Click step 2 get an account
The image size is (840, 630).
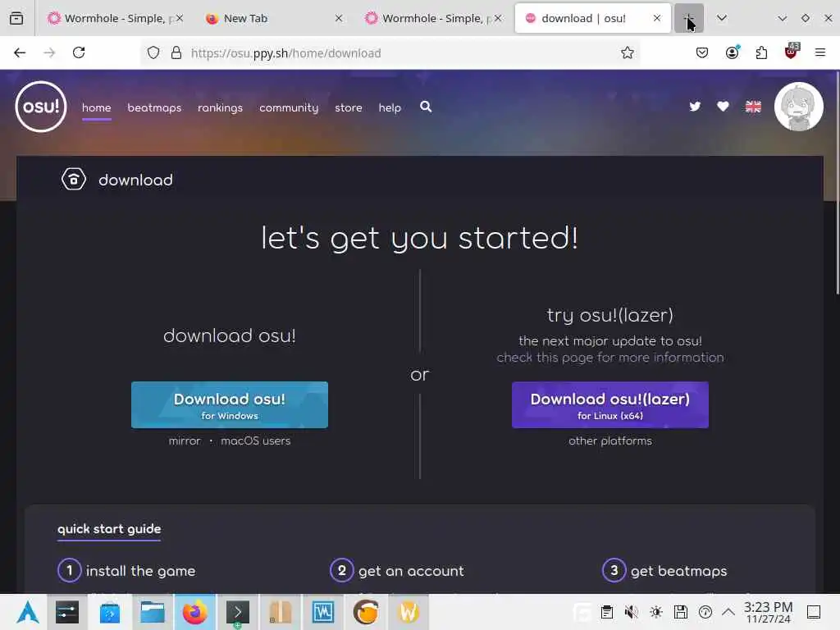click(x=397, y=571)
